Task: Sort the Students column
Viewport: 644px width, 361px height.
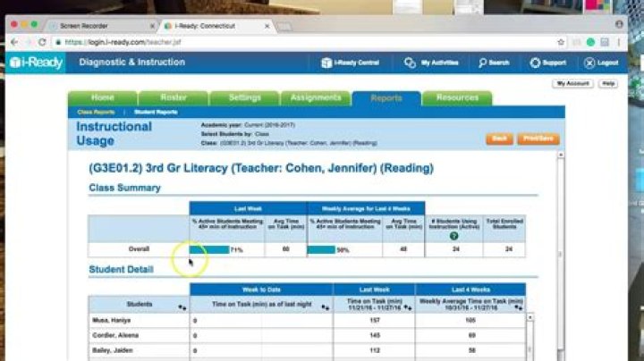Action: 182,307
